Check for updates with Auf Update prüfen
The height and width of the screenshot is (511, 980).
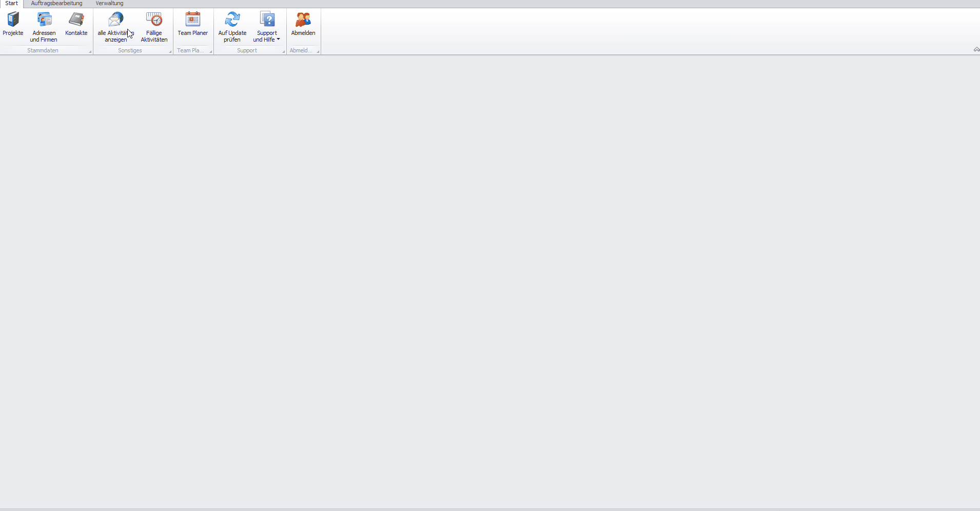click(232, 26)
